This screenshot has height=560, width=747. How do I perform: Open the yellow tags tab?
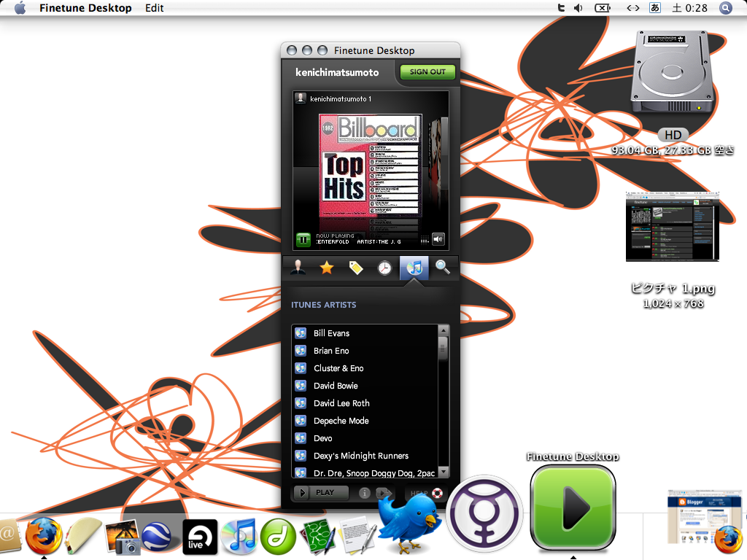click(356, 268)
